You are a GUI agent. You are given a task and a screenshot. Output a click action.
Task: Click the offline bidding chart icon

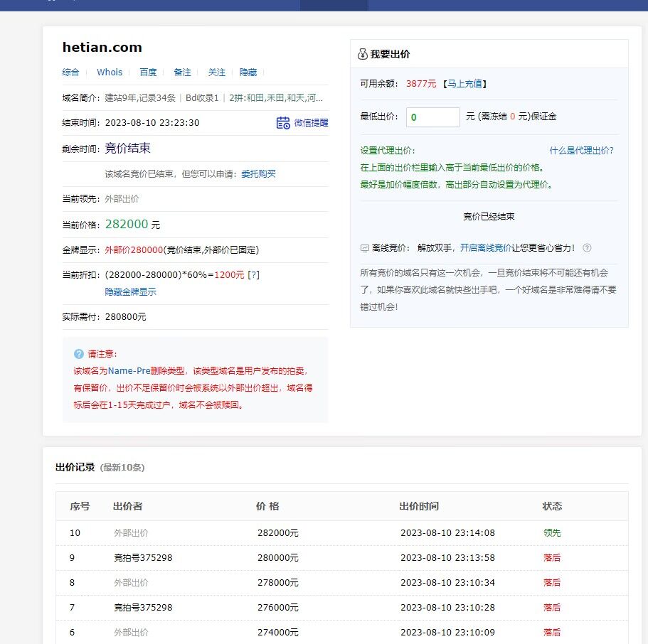[364, 248]
